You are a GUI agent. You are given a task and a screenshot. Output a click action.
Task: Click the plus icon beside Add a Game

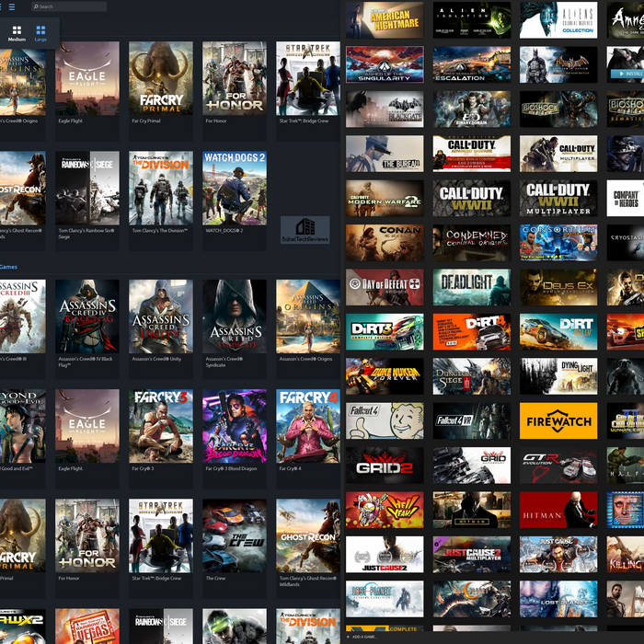[349, 637]
